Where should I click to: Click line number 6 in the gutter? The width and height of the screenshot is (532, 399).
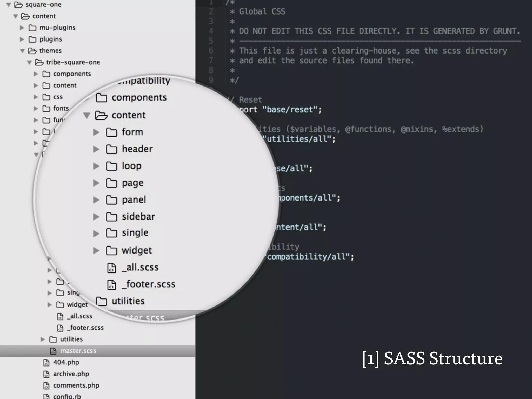[211, 51]
